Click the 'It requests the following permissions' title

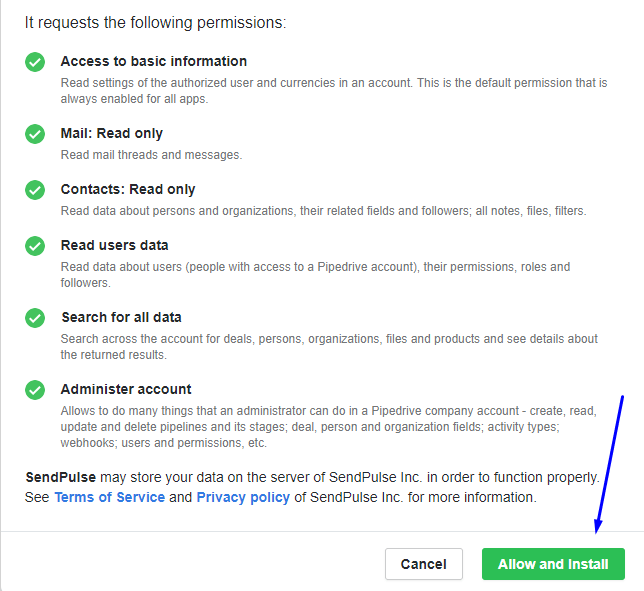point(155,23)
